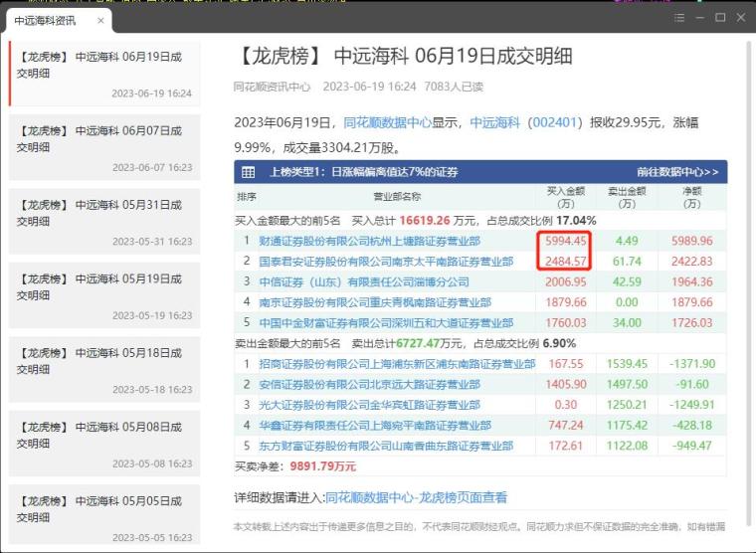Open 05月19日成交明细 article in sidebar

[104, 295]
